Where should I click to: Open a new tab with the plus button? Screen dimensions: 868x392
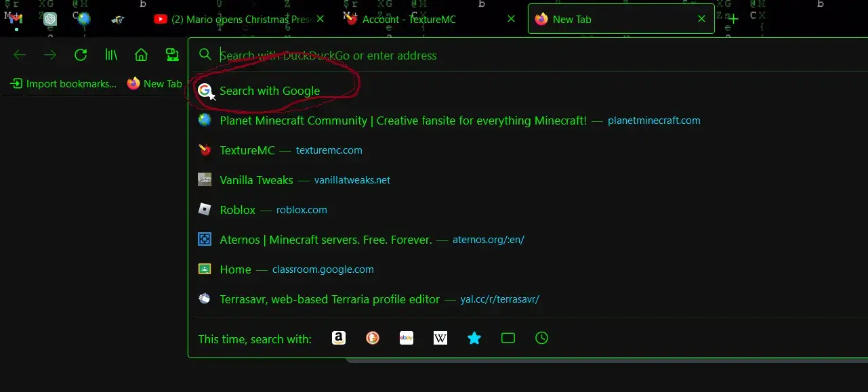tap(732, 19)
